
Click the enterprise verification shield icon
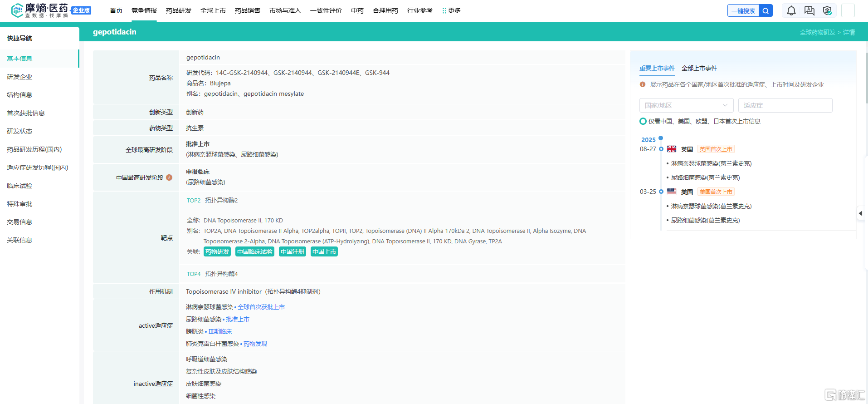[x=827, y=10]
